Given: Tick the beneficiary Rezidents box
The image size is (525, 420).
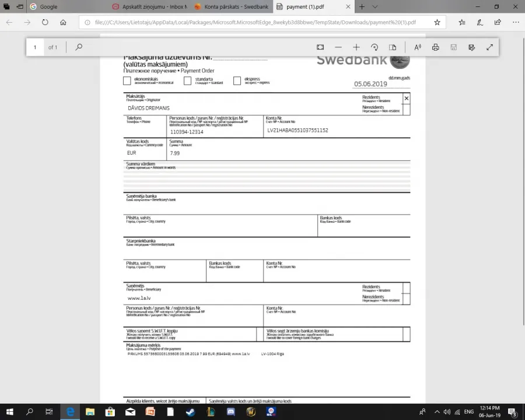Looking at the screenshot, I should [407, 288].
